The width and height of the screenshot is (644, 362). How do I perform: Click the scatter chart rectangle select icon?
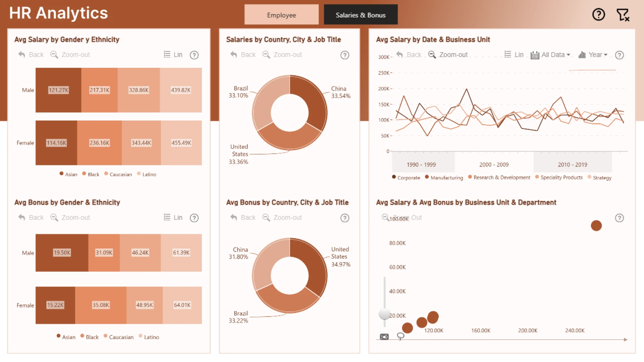384,337
